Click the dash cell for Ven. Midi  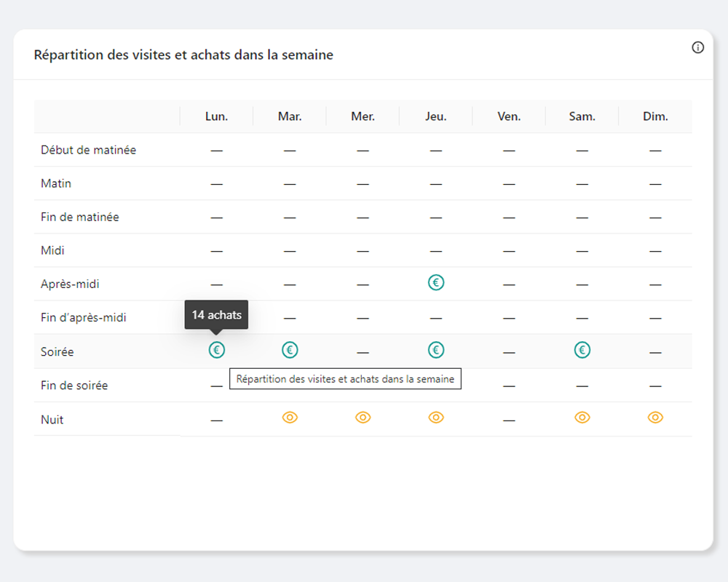[509, 250]
